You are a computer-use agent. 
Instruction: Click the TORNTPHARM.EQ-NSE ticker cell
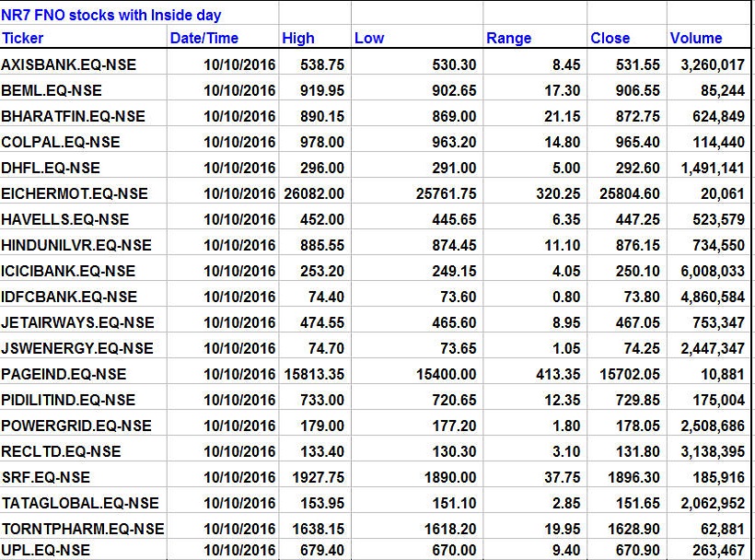point(83,529)
